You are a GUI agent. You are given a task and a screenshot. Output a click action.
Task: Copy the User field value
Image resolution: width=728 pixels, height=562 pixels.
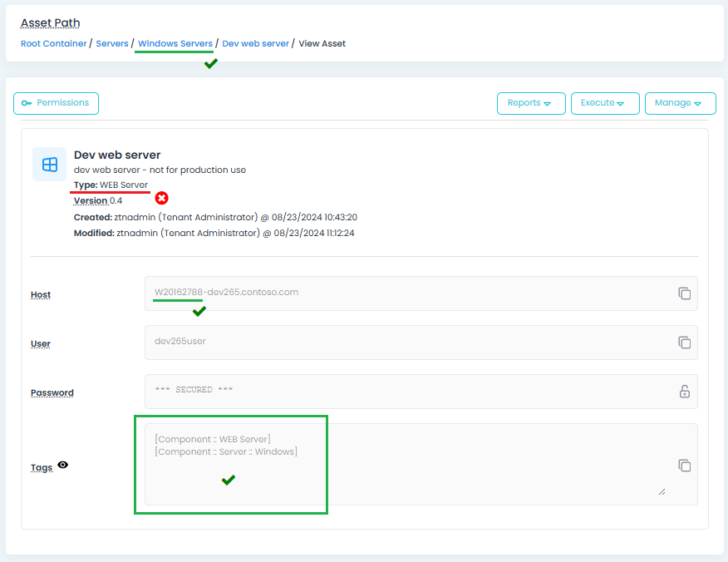click(x=684, y=343)
